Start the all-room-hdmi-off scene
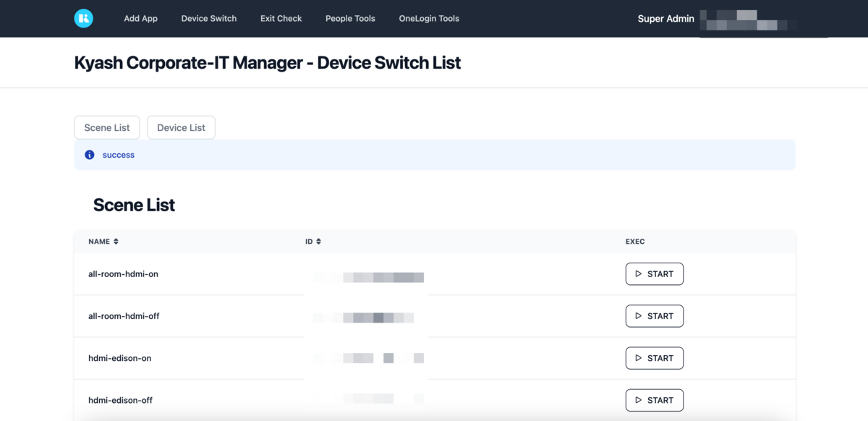The image size is (868, 421). [x=655, y=316]
